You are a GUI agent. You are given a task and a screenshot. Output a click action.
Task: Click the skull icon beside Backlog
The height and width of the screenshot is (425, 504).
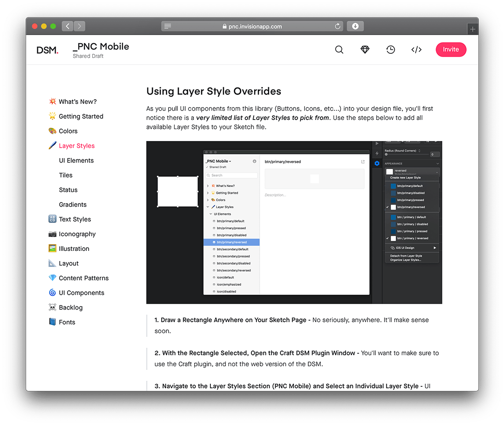click(52, 307)
